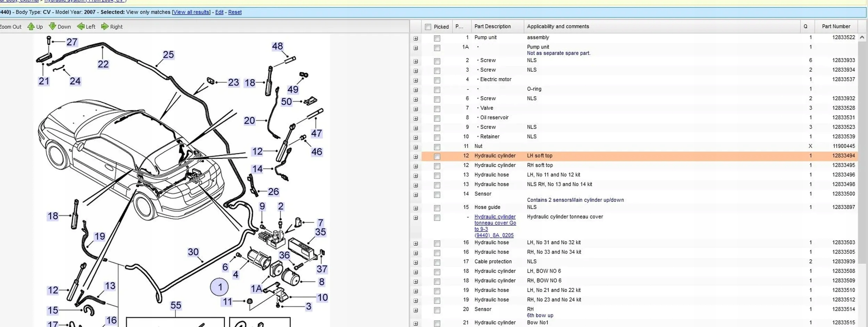Image resolution: width=868 pixels, height=327 pixels.
Task: Select the "Oil reservoir" part description
Action: (x=494, y=118)
